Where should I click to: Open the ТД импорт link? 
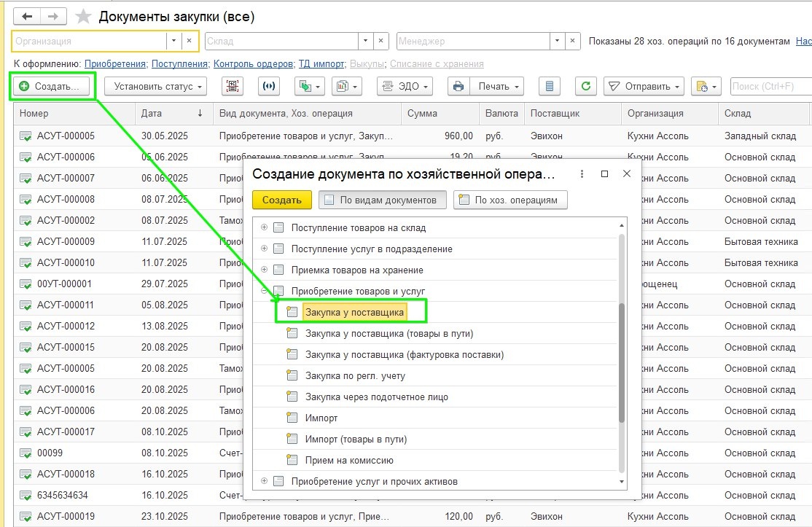click(321, 63)
